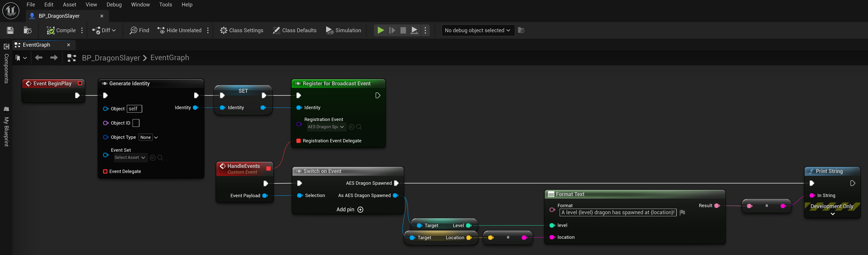Click the Format text input field
The height and width of the screenshot is (255, 868).
coord(617,212)
